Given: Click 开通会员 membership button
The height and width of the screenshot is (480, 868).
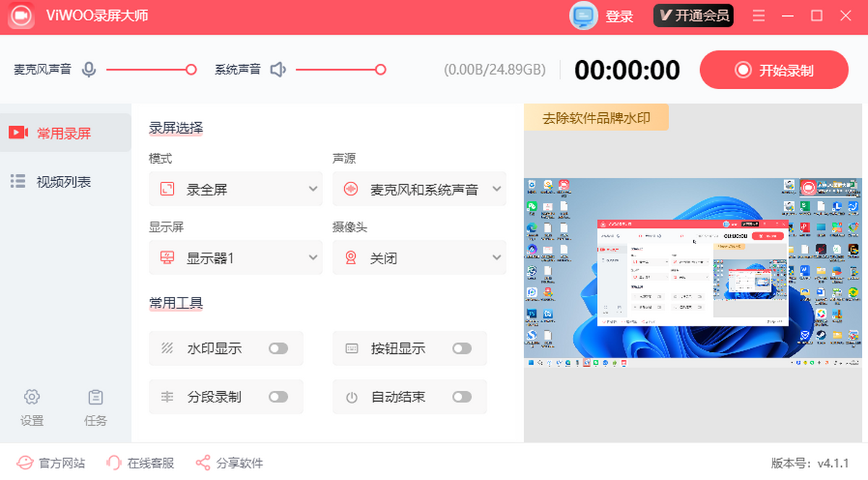Looking at the screenshot, I should click(x=694, y=16).
